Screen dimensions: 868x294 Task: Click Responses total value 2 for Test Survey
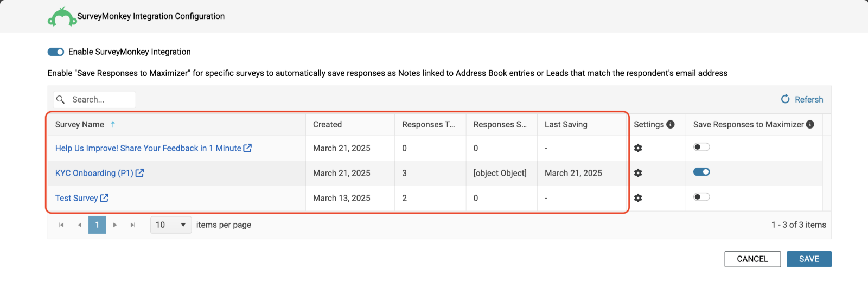pos(405,198)
